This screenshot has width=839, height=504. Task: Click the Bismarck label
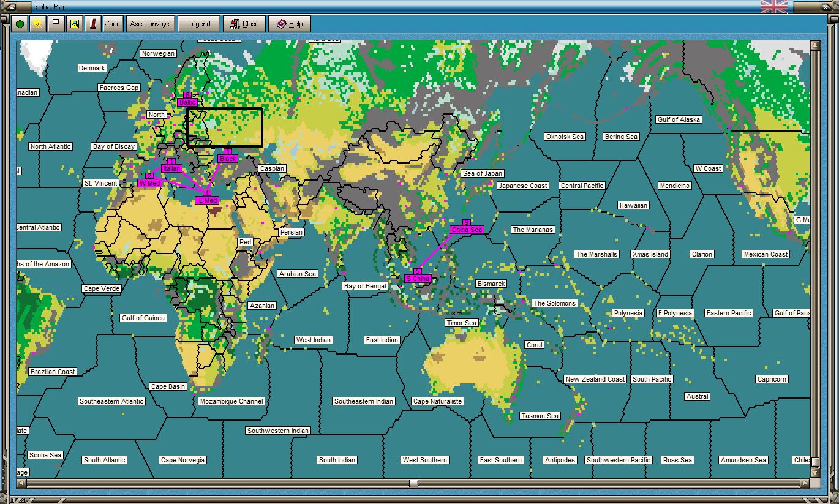(491, 284)
